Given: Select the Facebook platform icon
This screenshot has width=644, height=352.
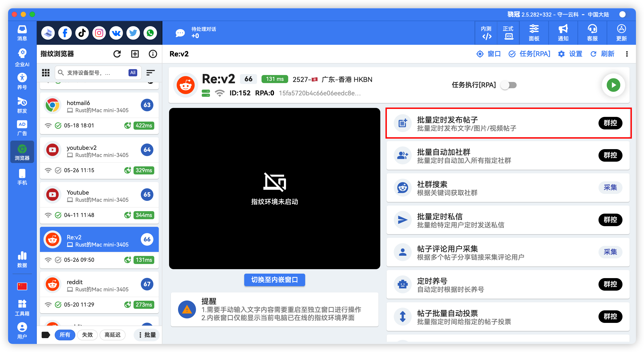Looking at the screenshot, I should point(65,33).
